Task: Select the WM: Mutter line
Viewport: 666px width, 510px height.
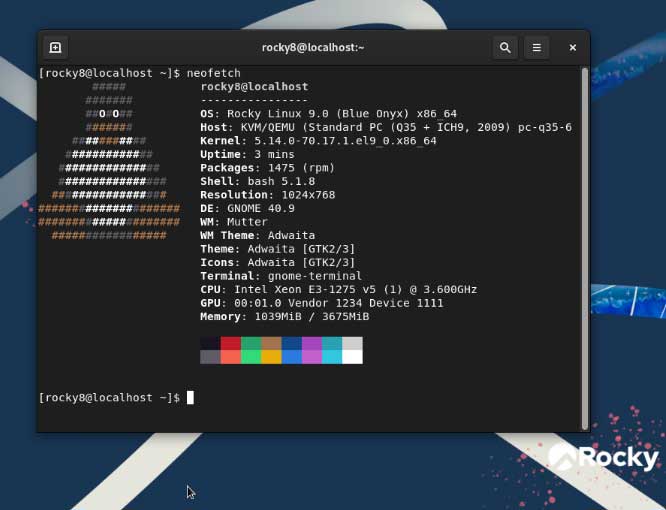Action: 234,222
